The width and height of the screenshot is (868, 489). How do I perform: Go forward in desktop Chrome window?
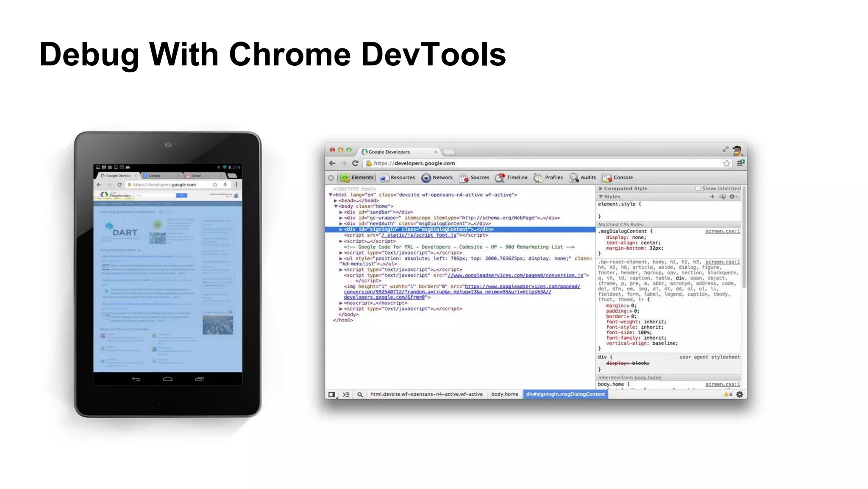344,163
